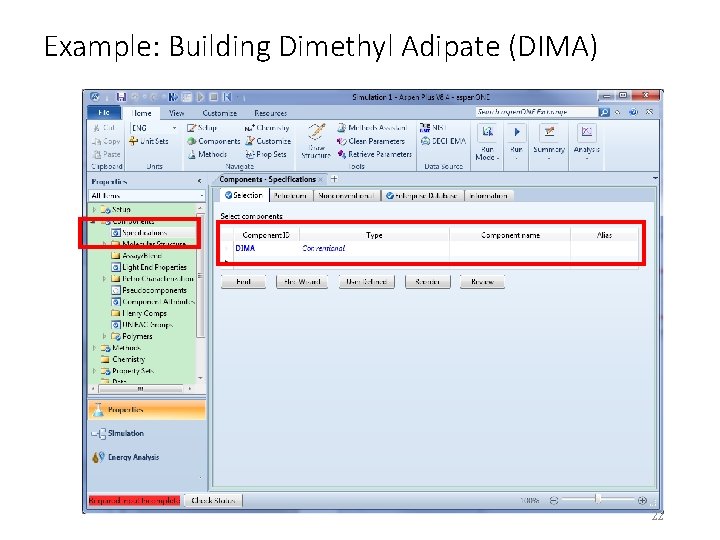This screenshot has height=540, width=720.
Task: Launch the Draw Structure tool
Action: tap(316, 141)
